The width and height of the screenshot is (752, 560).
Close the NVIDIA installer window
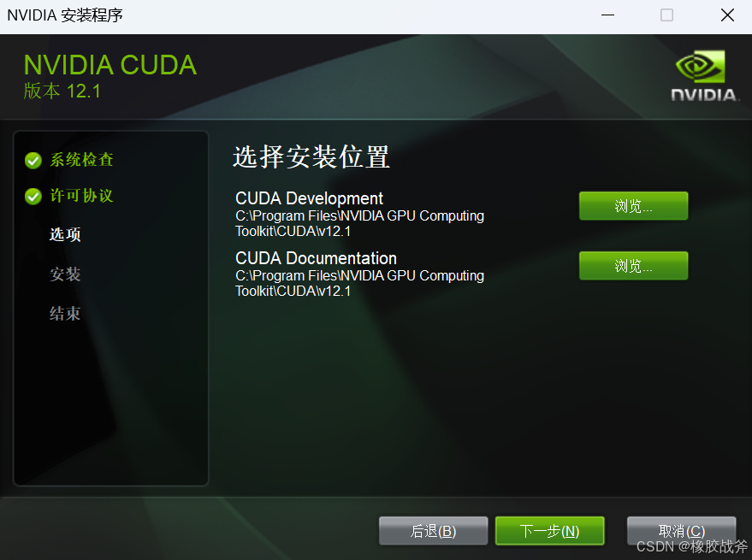click(x=727, y=15)
